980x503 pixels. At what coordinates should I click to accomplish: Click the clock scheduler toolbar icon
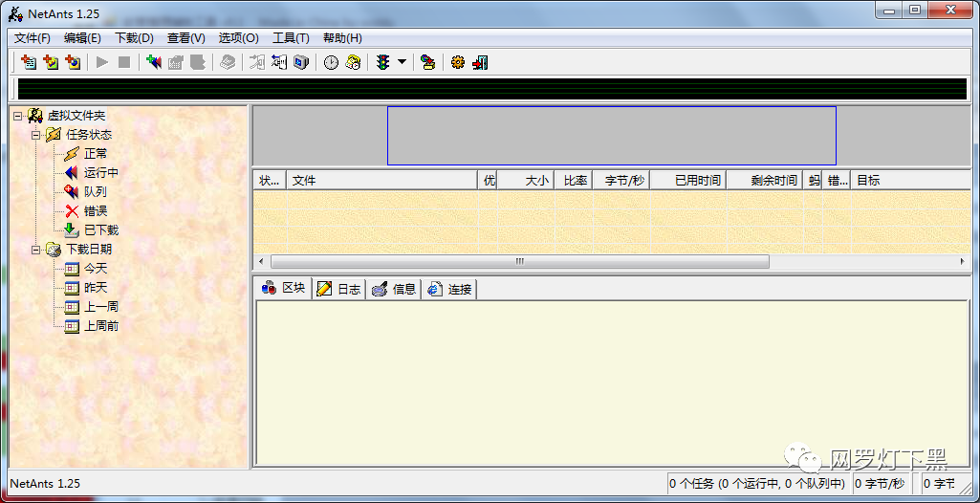click(331, 62)
